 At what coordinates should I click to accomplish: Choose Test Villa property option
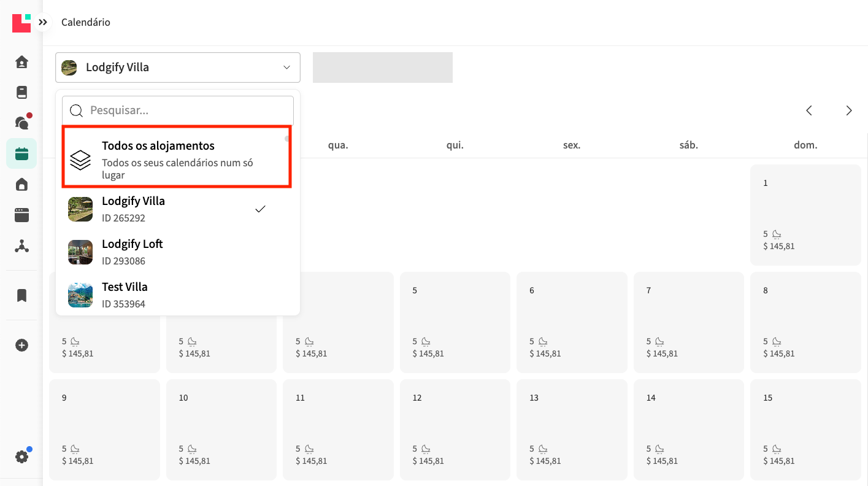pyautogui.click(x=176, y=295)
